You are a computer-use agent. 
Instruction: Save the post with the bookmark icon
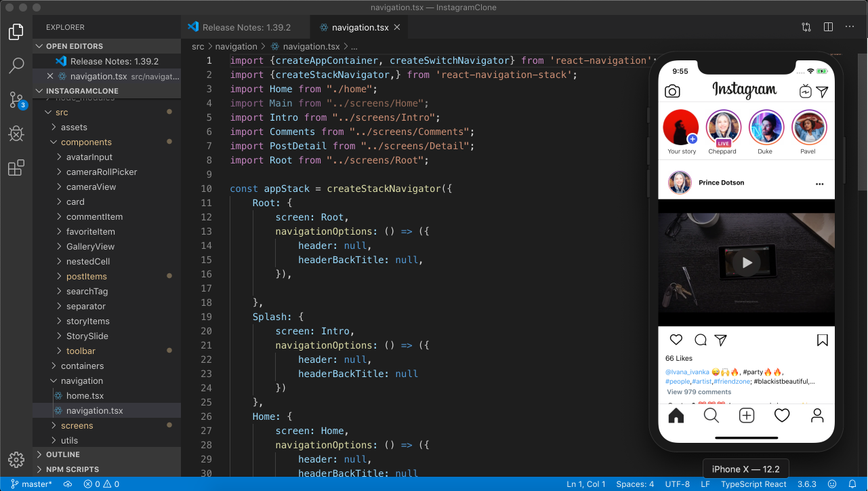822,340
